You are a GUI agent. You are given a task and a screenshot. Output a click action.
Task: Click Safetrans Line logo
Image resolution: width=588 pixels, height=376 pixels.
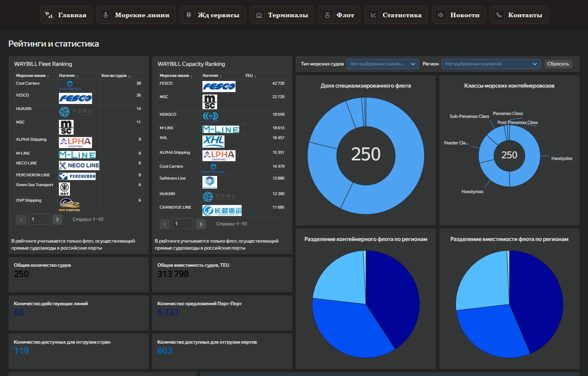coord(210,182)
